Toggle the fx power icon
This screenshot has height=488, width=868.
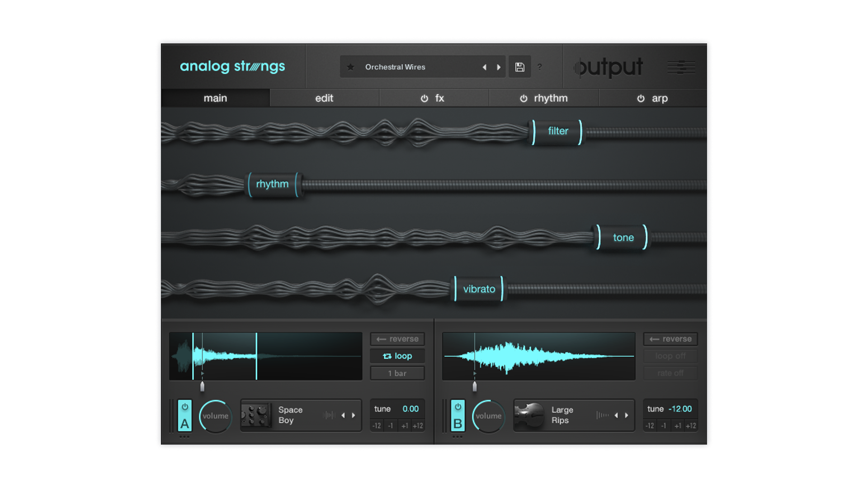tap(424, 99)
